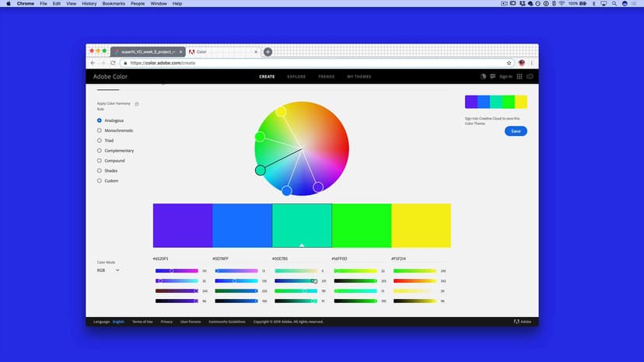Viewport: 644px width, 362px height.
Task: Open the Adobe apps grid icon
Action: [x=520, y=76]
